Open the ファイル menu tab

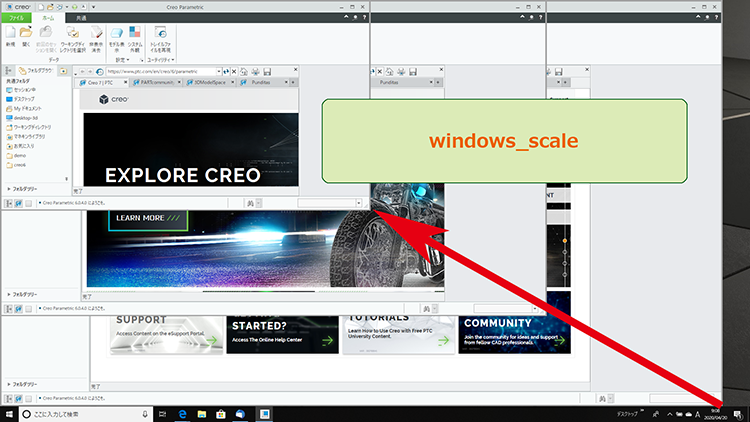[x=16, y=18]
